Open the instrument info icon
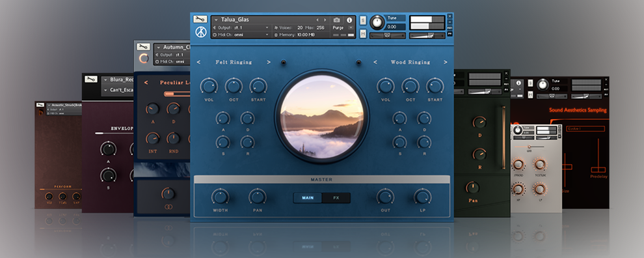The width and height of the screenshot is (644, 258). (x=349, y=20)
